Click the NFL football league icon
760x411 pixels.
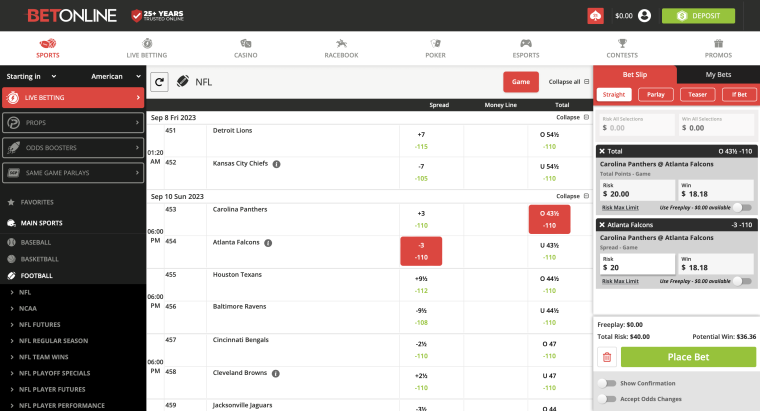pyautogui.click(x=183, y=81)
